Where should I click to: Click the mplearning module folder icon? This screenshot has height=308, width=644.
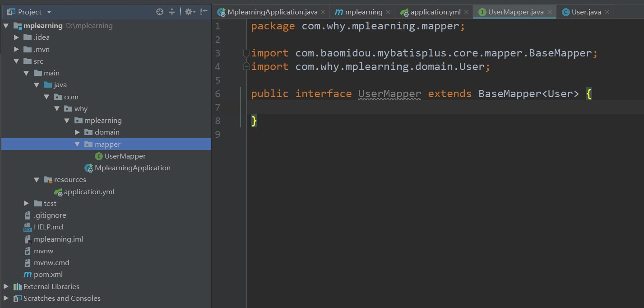(17, 26)
